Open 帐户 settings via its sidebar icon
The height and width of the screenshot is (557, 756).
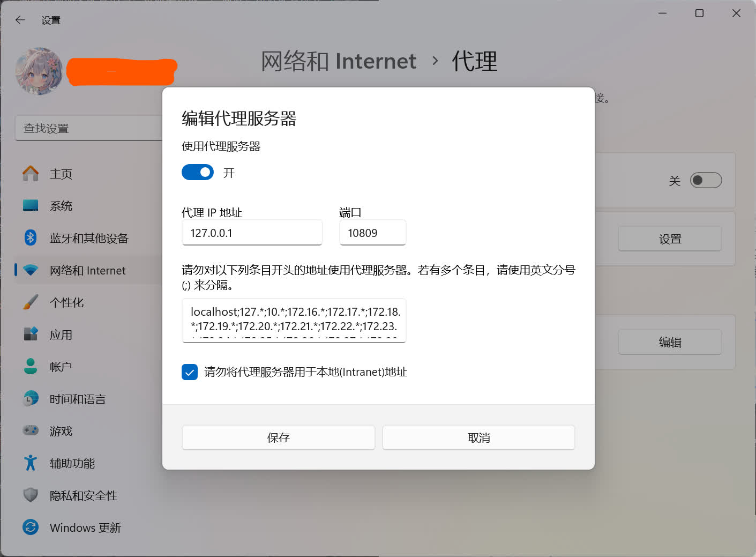60,367
